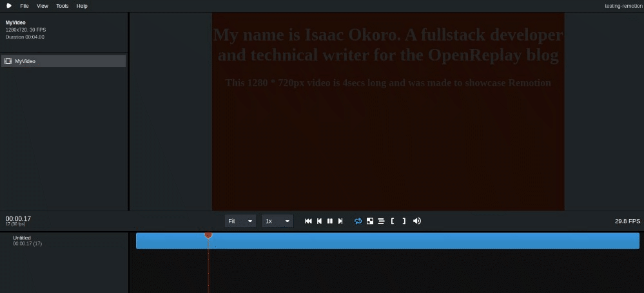The height and width of the screenshot is (293, 644).
Task: Click the 00:00.17 current time display
Action: 18,218
